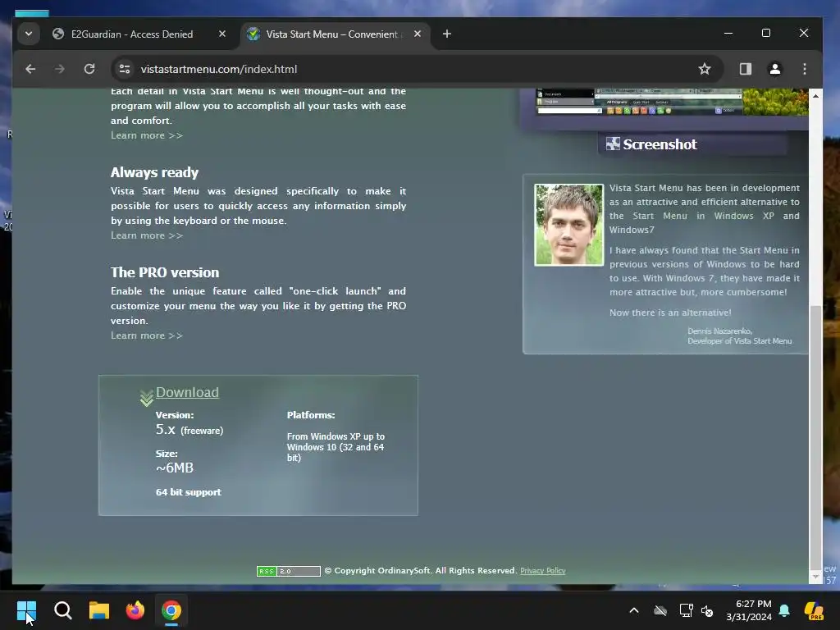Viewport: 840px width, 630px height.
Task: Open the Privacy Policy link
Action: [x=543, y=571]
